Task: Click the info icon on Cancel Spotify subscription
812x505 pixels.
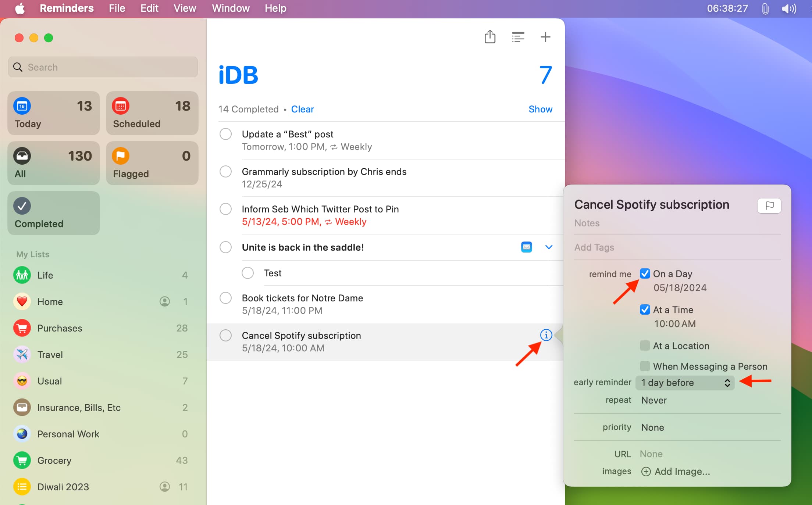Action: (546, 335)
